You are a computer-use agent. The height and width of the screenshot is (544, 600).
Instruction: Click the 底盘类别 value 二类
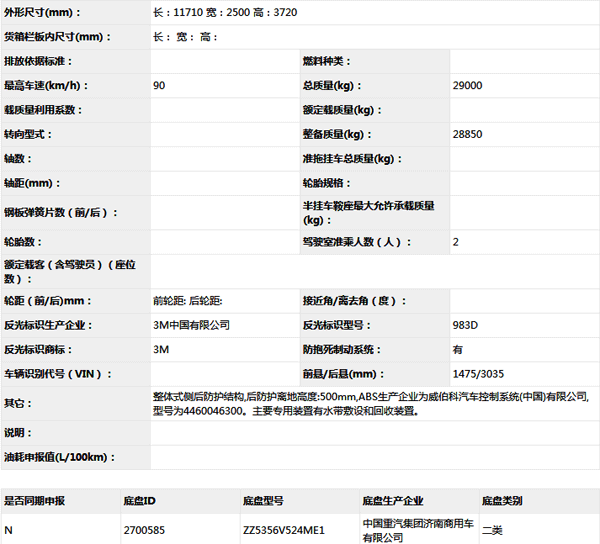(492, 530)
